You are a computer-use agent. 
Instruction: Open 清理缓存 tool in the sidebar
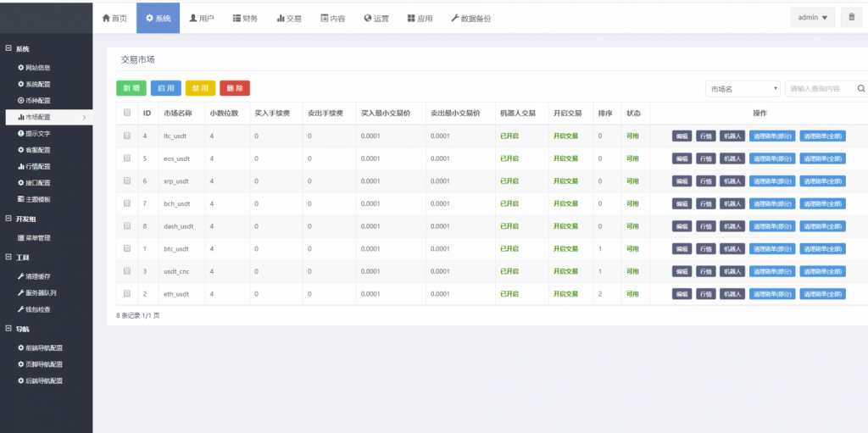tap(39, 276)
